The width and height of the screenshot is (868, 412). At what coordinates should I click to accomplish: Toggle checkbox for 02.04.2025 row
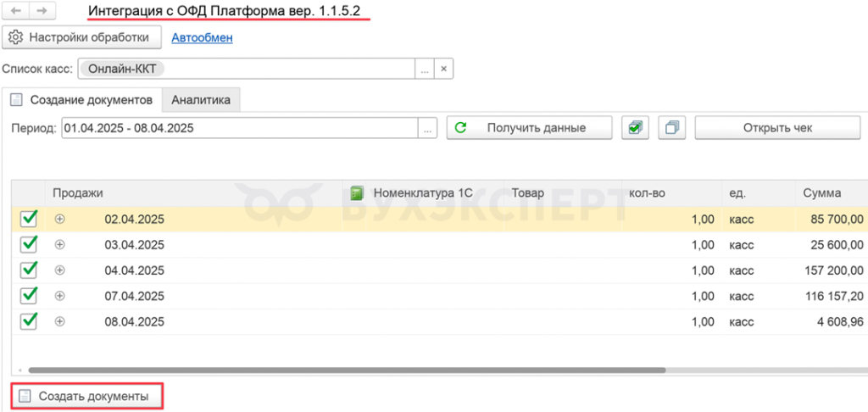(29, 219)
